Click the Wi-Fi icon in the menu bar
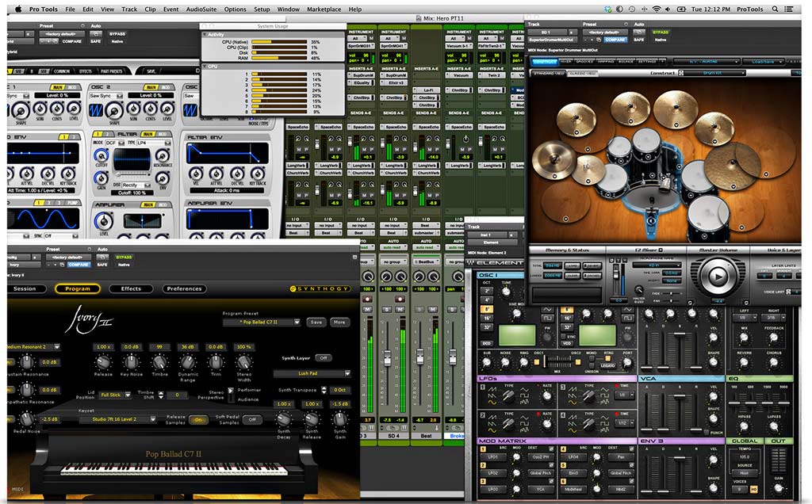Screen dimensions: 812x504 (x=656, y=9)
